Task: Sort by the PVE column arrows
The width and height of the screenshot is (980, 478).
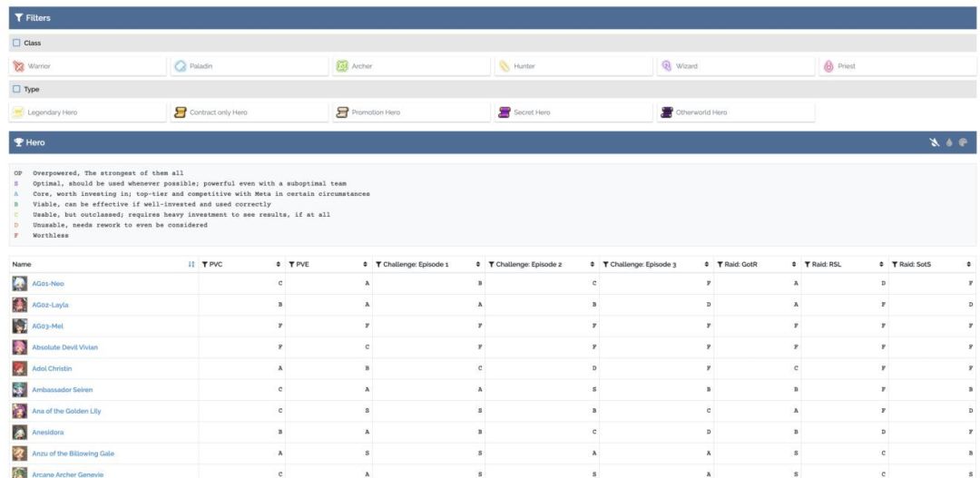Action: click(366, 264)
